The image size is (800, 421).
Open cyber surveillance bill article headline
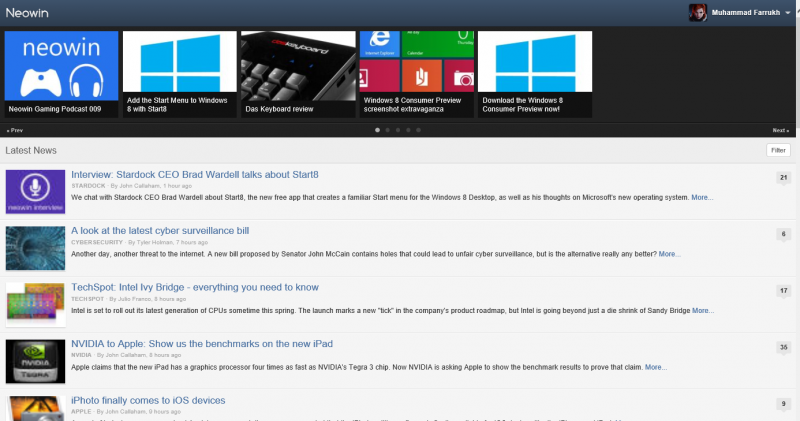pyautogui.click(x=160, y=231)
